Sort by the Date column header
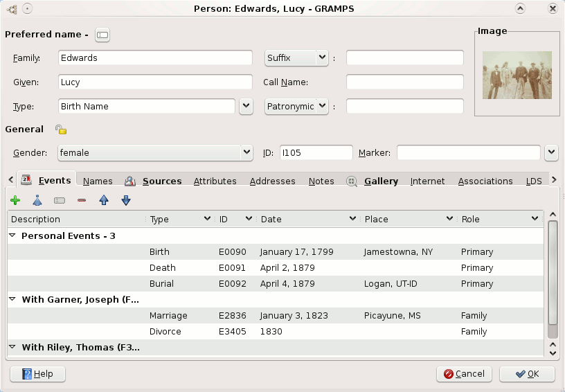Image resolution: width=565 pixels, height=392 pixels. 308,219
